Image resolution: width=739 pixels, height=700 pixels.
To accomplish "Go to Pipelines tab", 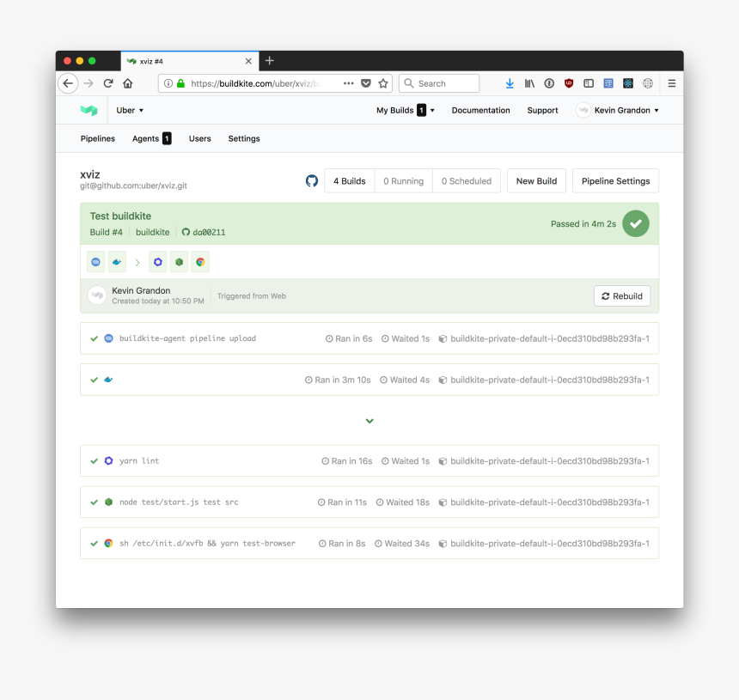I will (98, 138).
